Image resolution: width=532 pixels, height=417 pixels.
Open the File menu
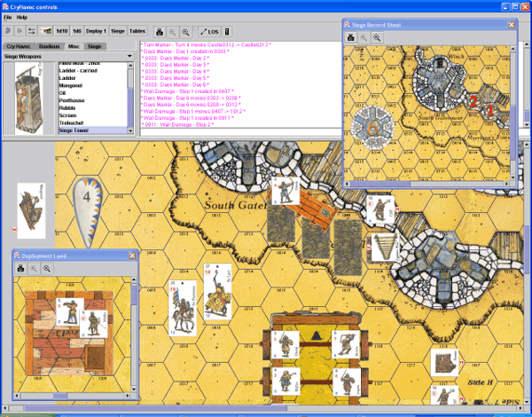[x=7, y=18]
